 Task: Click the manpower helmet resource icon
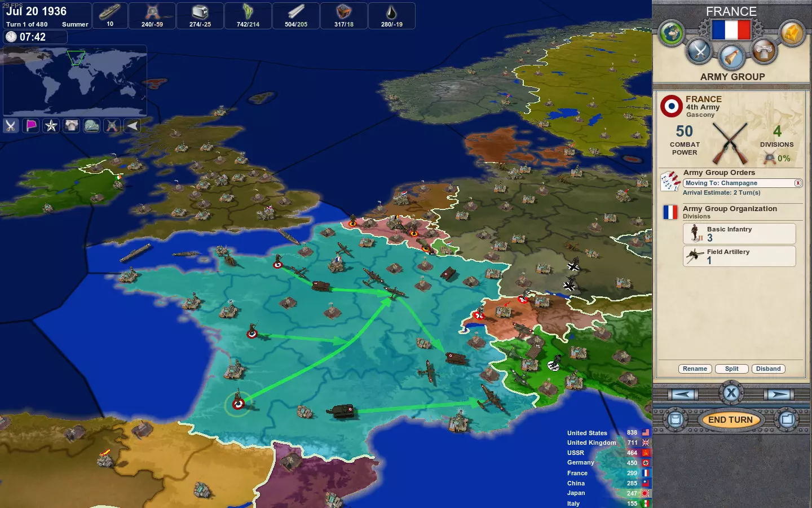[x=152, y=12]
